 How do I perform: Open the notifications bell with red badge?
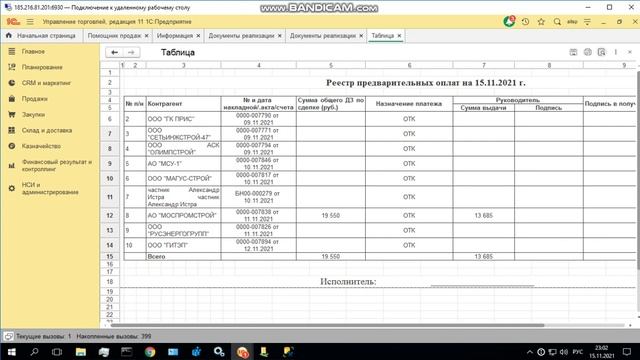tap(509, 21)
